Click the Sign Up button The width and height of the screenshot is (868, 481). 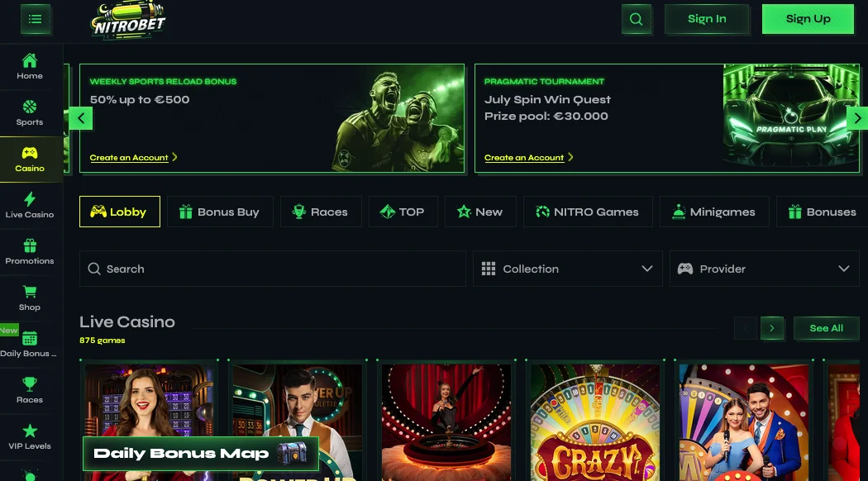[x=808, y=19]
